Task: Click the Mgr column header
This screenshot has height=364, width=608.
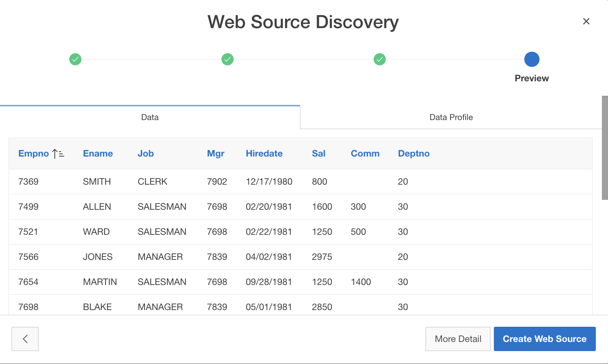Action: (x=215, y=154)
